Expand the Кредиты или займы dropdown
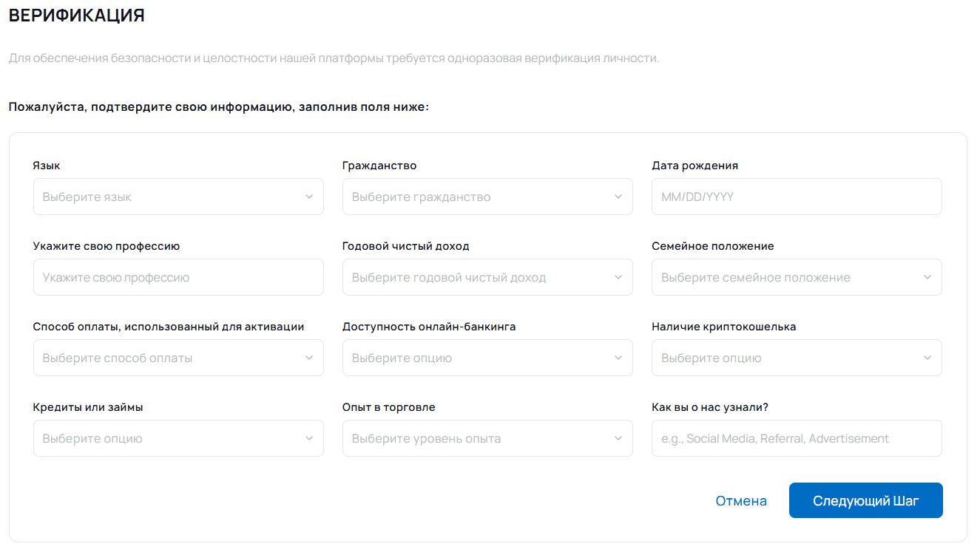Image resolution: width=980 pixels, height=555 pixels. [x=178, y=438]
